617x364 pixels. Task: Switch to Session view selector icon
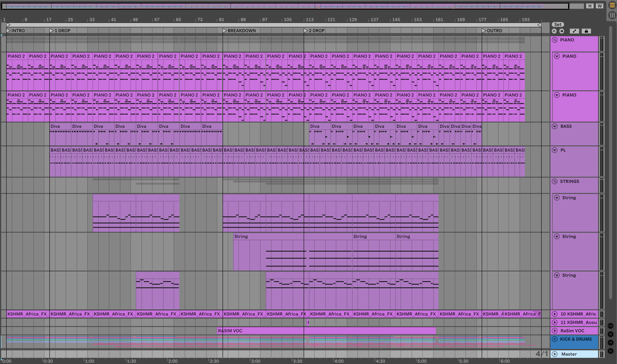point(612,15)
